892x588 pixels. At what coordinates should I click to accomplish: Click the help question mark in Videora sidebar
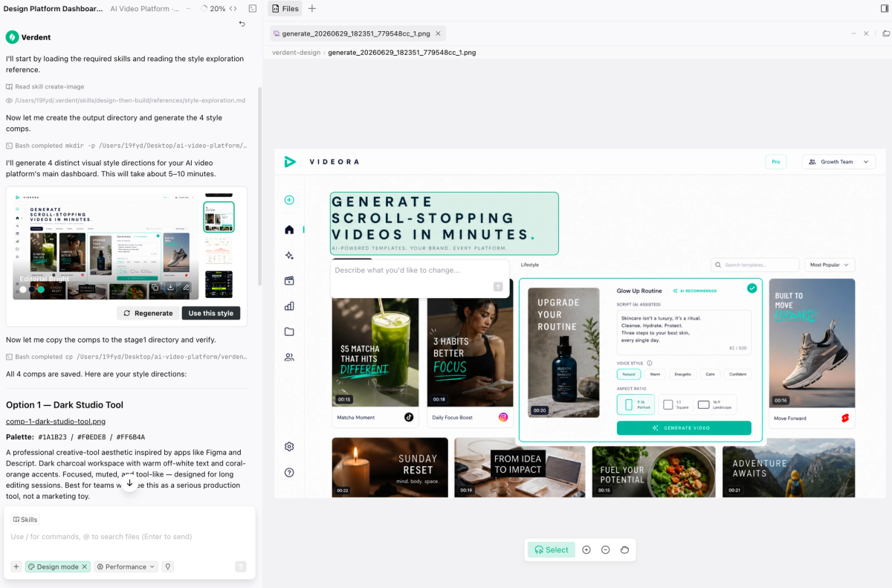(x=289, y=472)
